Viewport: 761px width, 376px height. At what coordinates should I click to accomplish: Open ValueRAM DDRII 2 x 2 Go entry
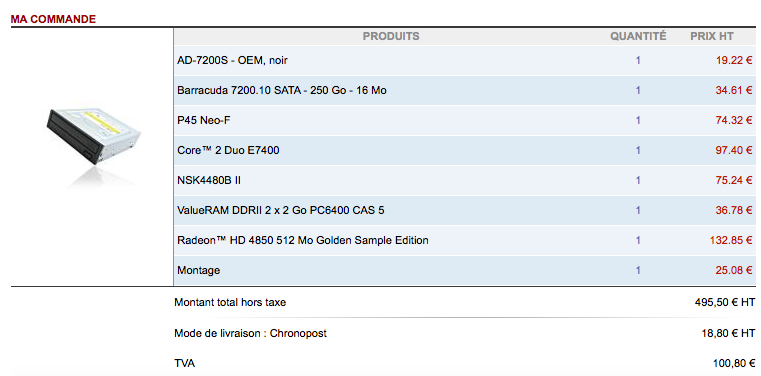pos(281,211)
